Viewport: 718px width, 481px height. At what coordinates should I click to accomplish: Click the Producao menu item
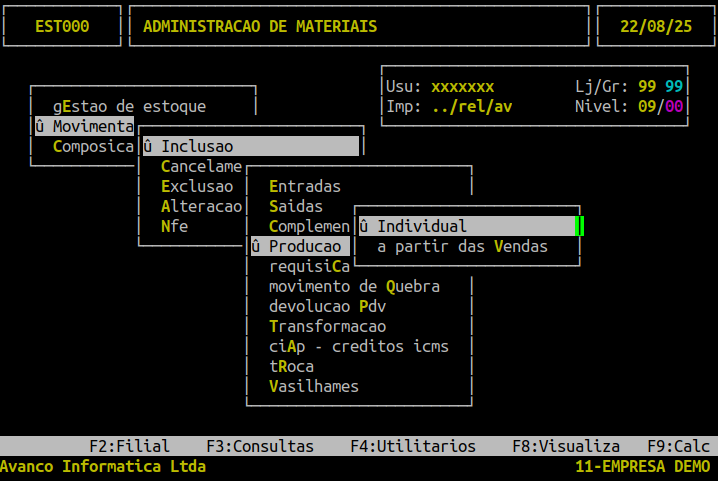tap(300, 246)
